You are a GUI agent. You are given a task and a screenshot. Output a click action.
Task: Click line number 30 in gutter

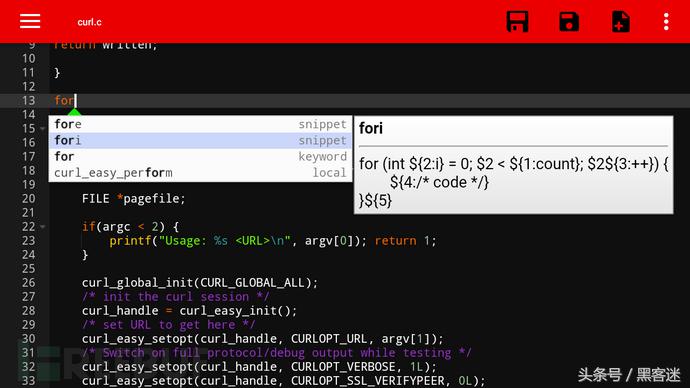(x=29, y=339)
